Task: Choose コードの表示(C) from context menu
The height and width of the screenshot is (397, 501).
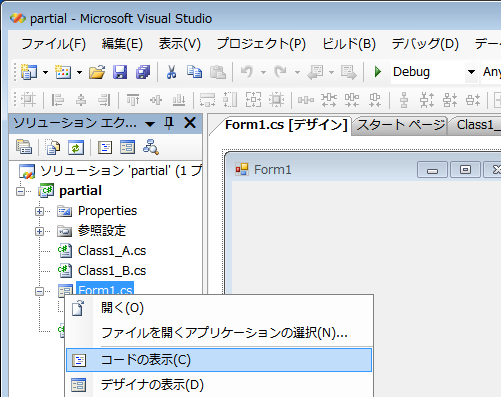Action: point(219,360)
